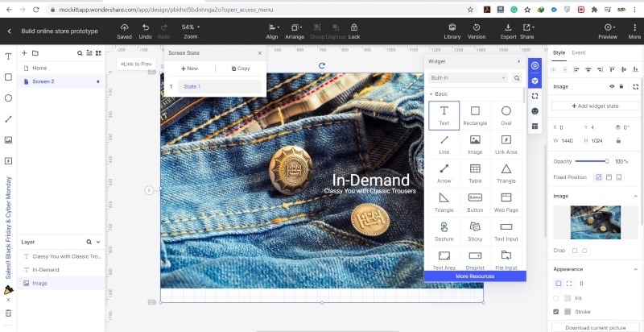The image size is (644, 332).
Task: Pick the Rectangle widget
Action: 475,114
